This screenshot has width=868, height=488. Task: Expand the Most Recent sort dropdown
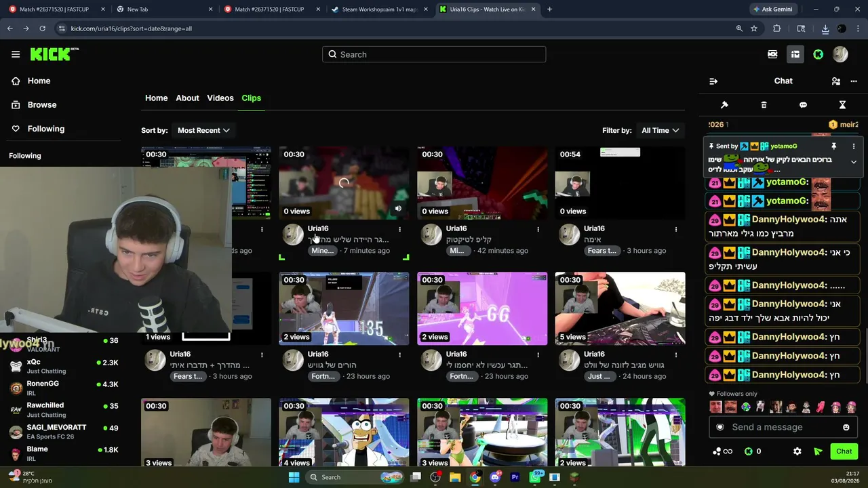(x=203, y=130)
